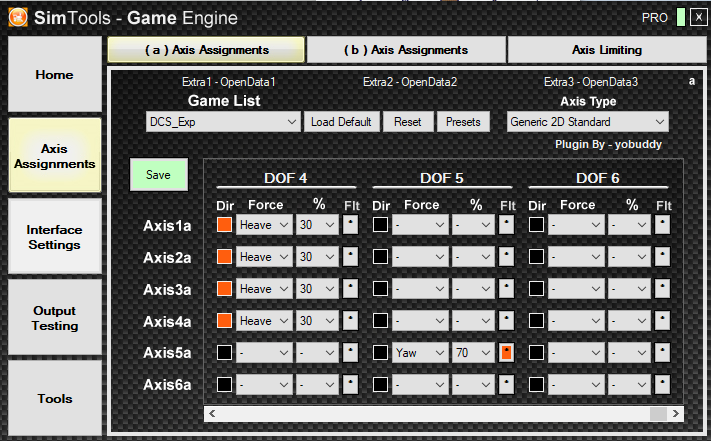Save the axis assignments
The image size is (711, 441).
click(159, 174)
